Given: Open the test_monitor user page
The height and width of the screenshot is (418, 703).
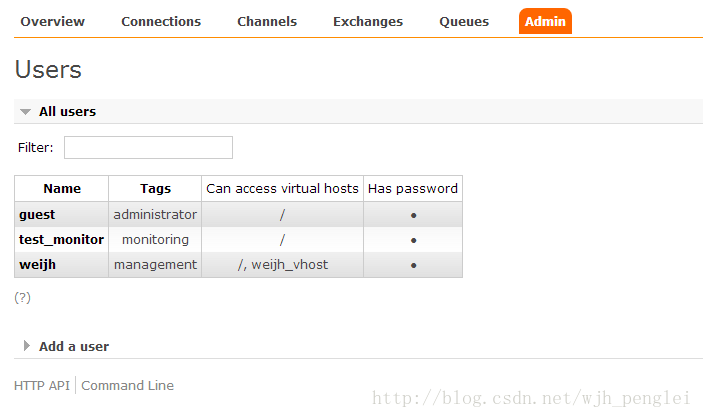Looking at the screenshot, I should (x=61, y=240).
